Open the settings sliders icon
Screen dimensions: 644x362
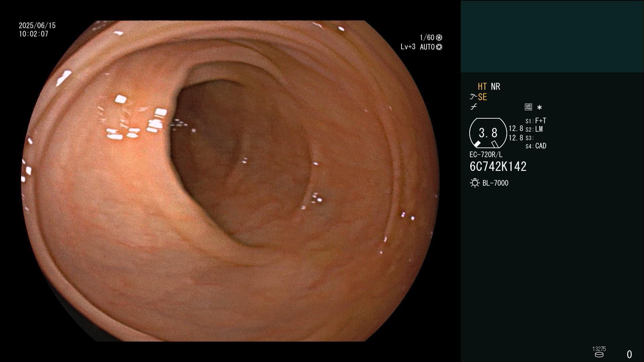pos(528,107)
